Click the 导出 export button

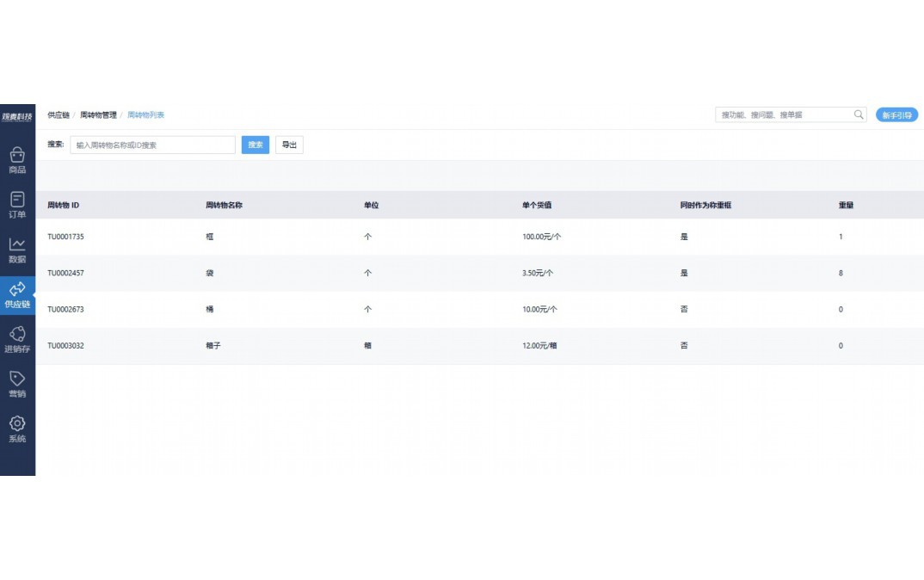point(289,145)
